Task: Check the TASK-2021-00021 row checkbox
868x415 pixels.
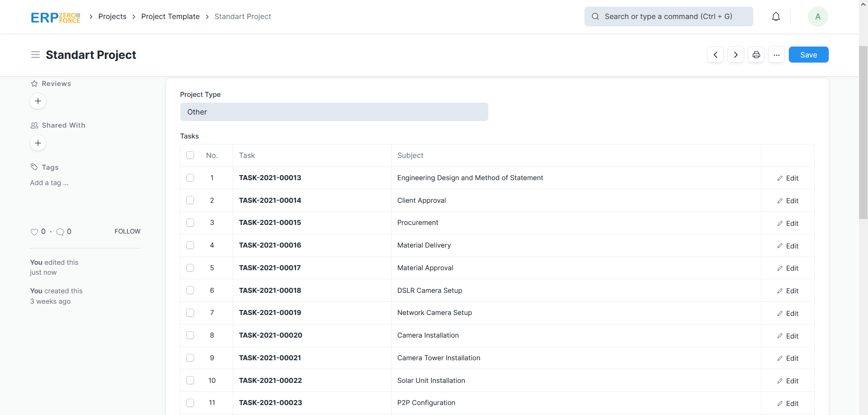Action: pos(190,358)
